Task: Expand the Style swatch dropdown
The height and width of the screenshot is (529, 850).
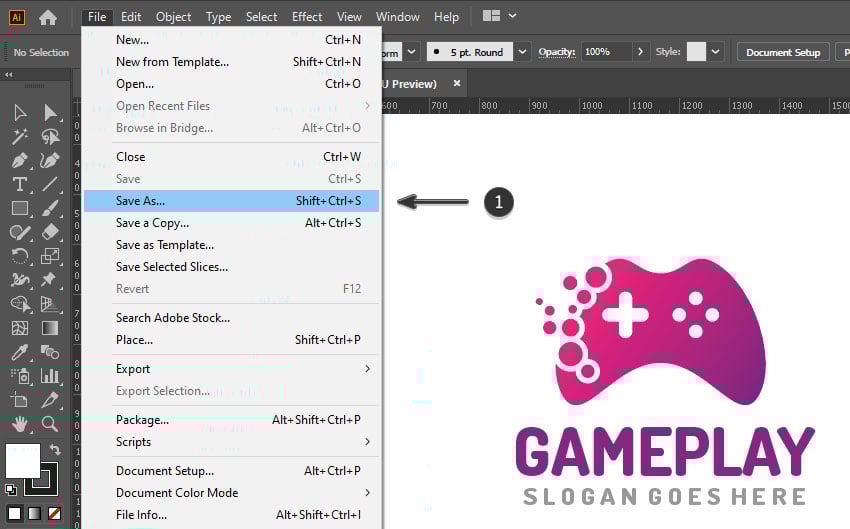Action: point(717,52)
